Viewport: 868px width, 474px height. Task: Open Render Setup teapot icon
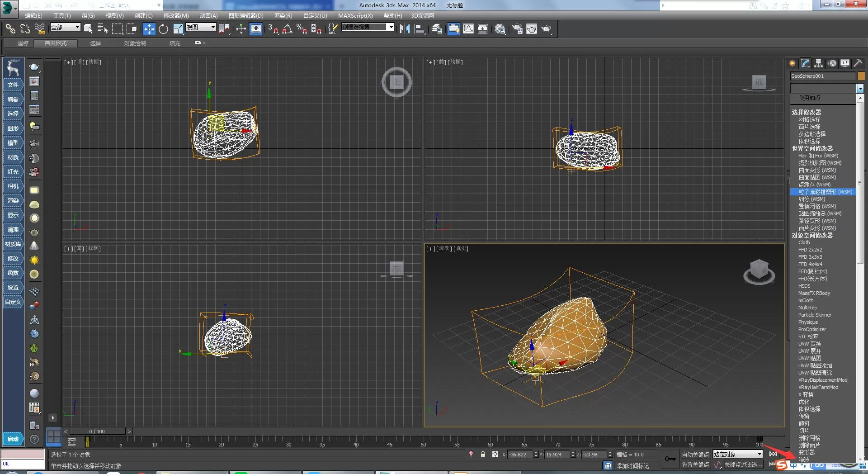pos(517,28)
